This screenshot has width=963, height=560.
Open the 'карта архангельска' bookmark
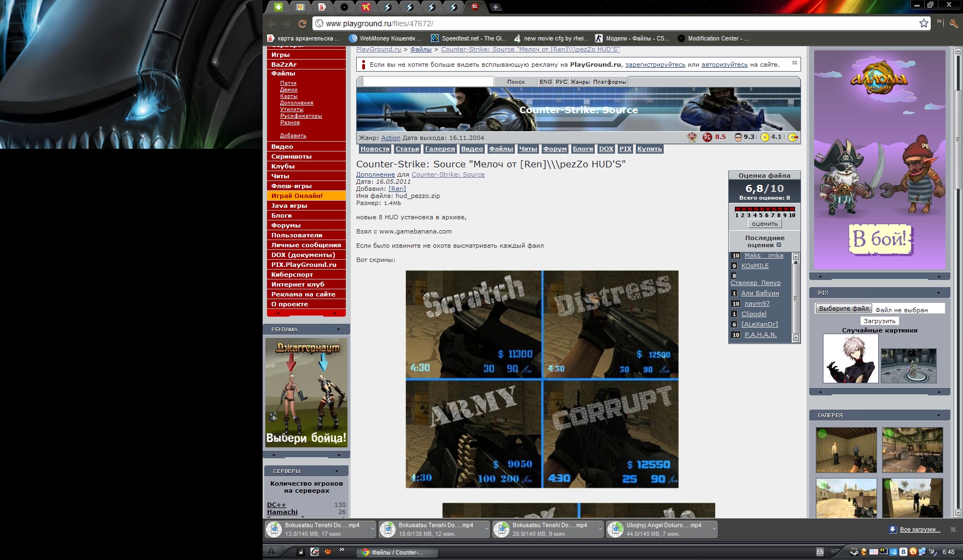coord(303,38)
